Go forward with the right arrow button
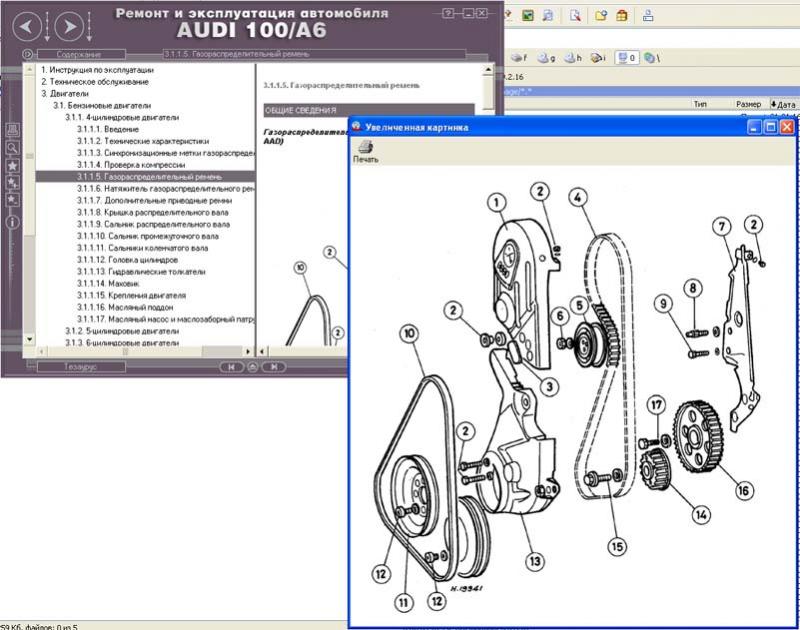 (69, 26)
